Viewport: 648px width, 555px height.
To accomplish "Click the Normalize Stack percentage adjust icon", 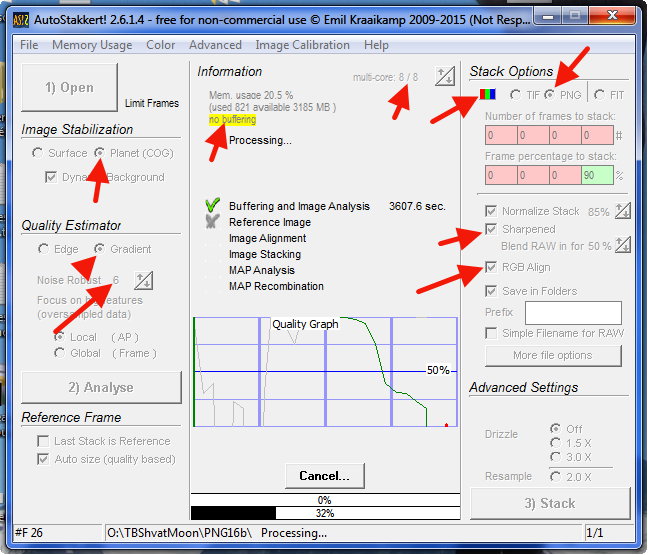I will tap(622, 211).
